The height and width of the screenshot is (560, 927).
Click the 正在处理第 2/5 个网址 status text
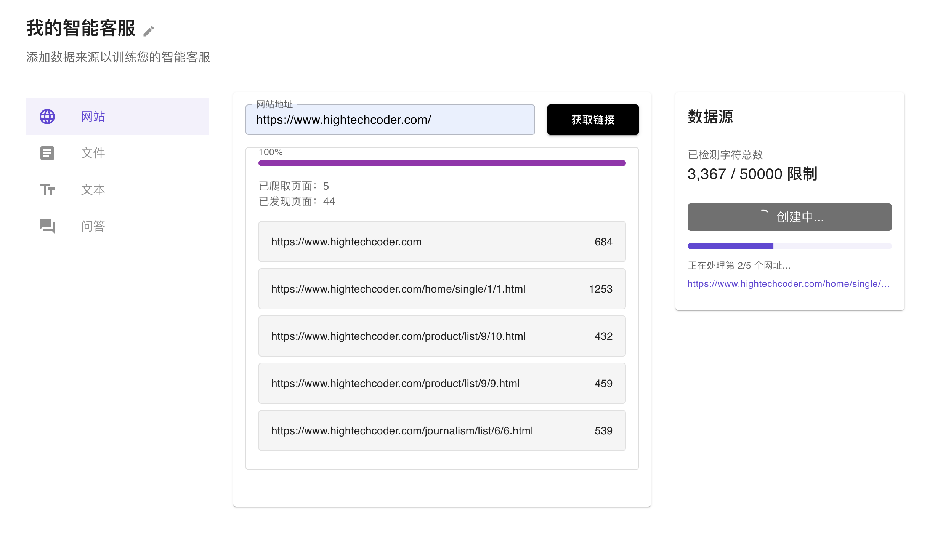739,265
